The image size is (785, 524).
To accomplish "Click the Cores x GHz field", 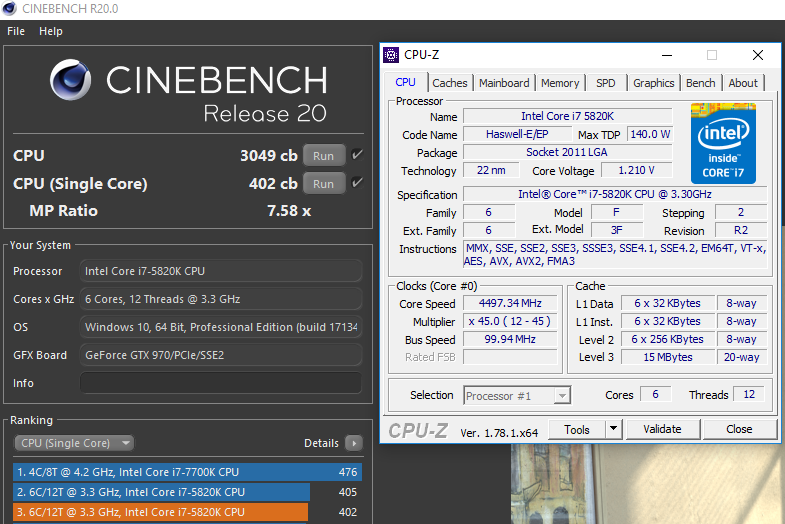I will pyautogui.click(x=221, y=299).
